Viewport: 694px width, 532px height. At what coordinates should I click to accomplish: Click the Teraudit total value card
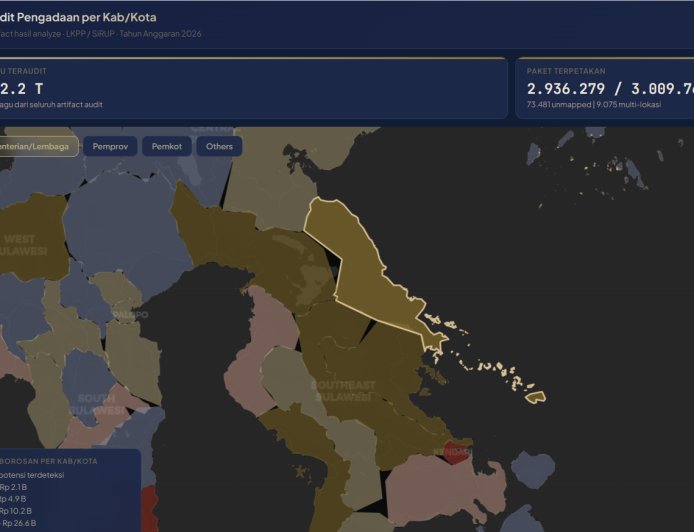click(x=250, y=88)
